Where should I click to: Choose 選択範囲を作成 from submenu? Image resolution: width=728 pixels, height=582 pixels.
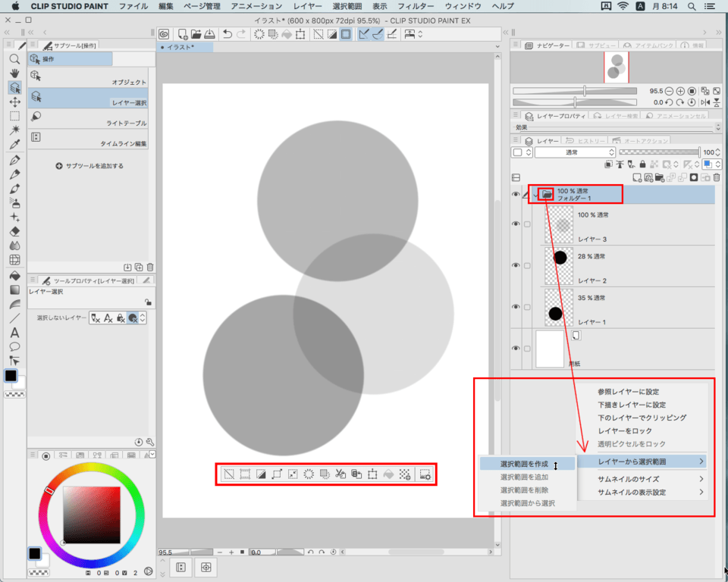point(527,464)
